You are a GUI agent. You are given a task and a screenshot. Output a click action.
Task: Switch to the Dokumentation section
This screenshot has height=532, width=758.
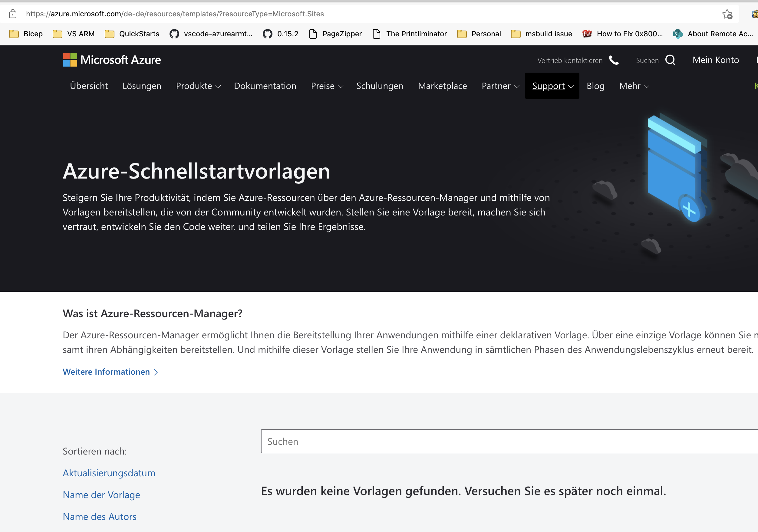click(265, 86)
